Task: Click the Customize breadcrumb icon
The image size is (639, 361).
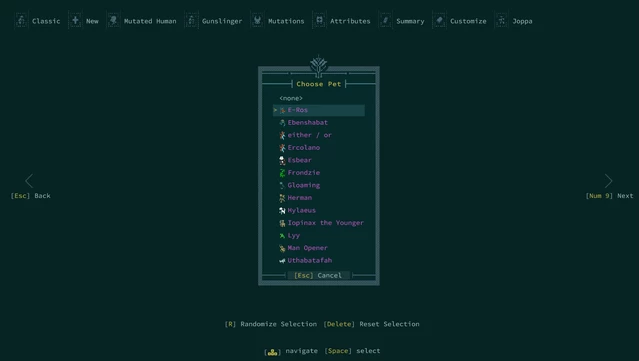Action: (439, 20)
